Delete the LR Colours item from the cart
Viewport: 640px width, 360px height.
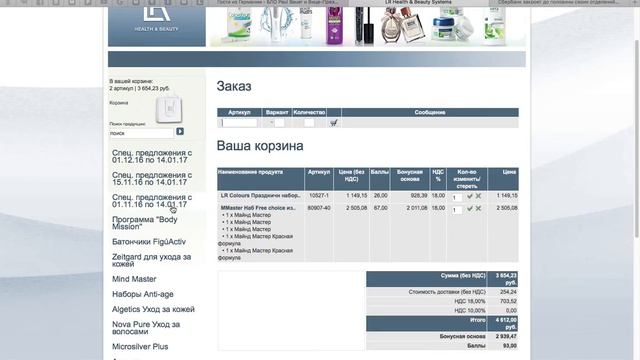[478, 196]
